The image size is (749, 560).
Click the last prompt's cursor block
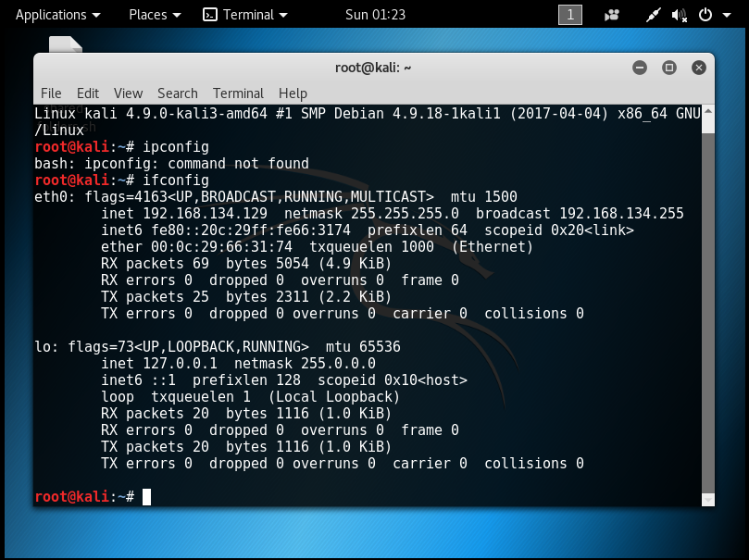pos(146,497)
